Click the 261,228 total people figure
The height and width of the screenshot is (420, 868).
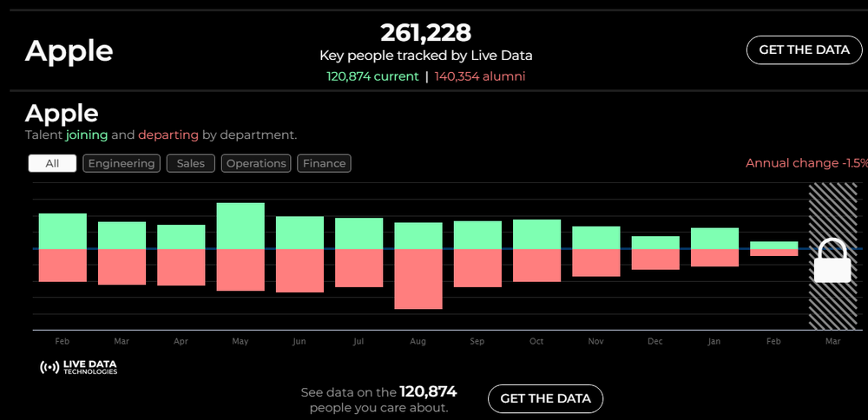pyautogui.click(x=425, y=33)
